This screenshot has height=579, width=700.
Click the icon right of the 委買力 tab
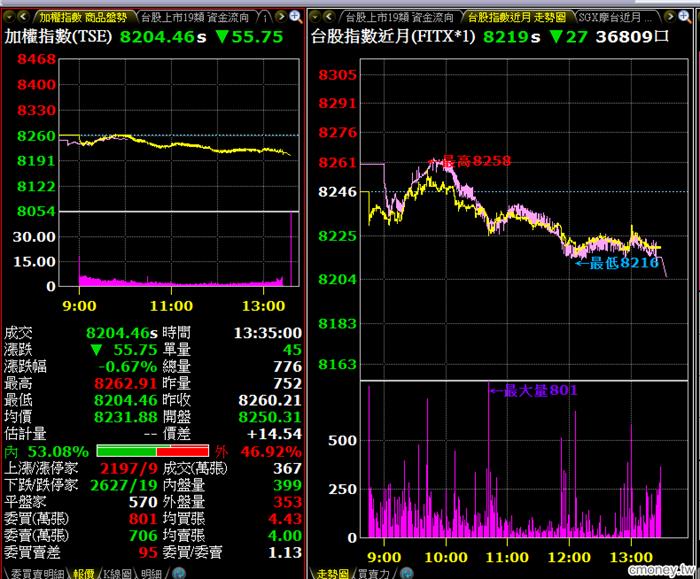405,573
